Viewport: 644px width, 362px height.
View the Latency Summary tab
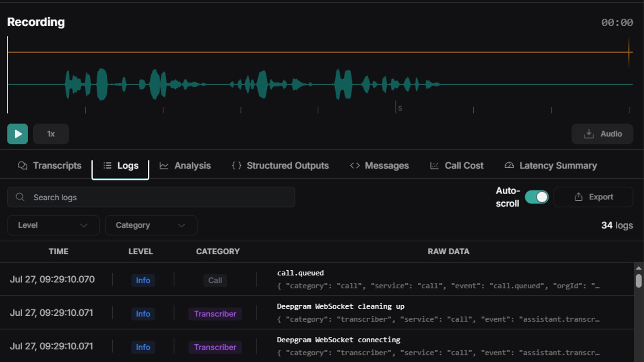[551, 166]
